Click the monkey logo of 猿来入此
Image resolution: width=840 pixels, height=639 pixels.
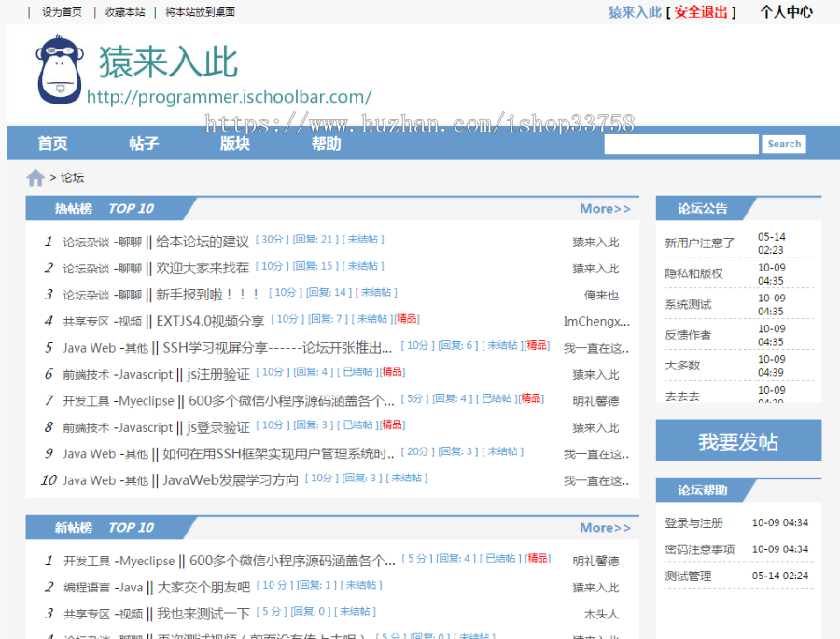tap(58, 72)
